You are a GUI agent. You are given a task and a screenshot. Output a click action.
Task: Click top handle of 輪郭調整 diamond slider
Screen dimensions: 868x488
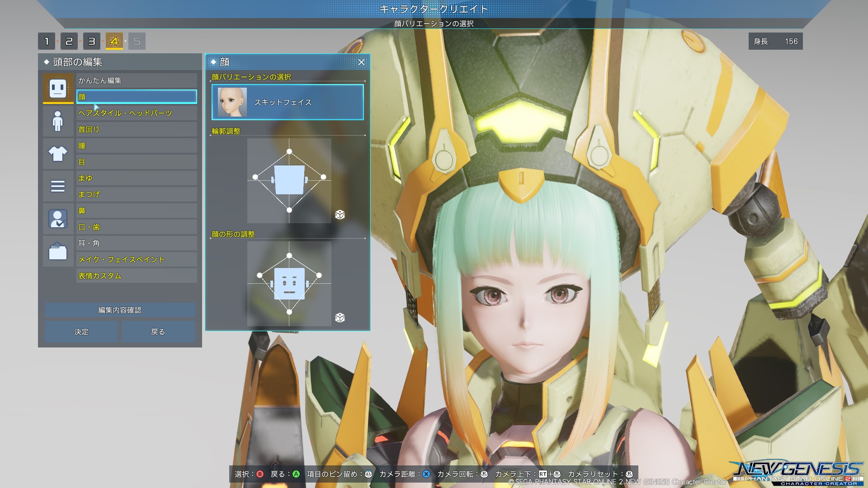coord(289,152)
